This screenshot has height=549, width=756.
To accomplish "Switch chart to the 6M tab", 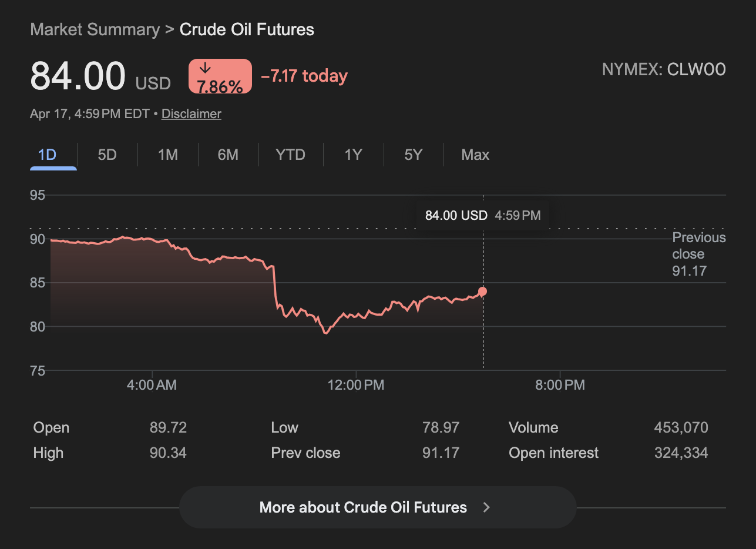I will (x=228, y=155).
